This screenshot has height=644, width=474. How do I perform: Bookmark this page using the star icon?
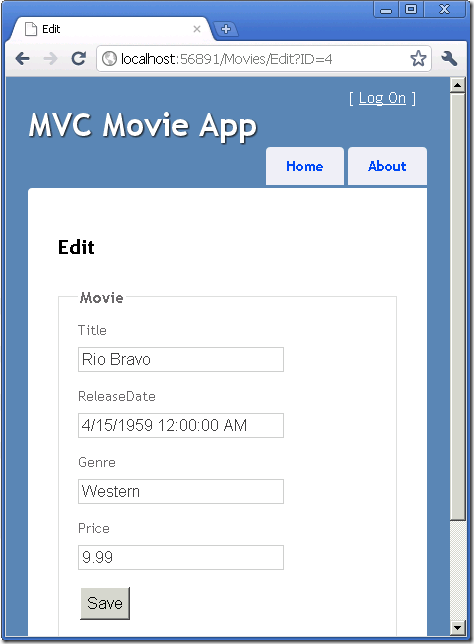point(418,58)
